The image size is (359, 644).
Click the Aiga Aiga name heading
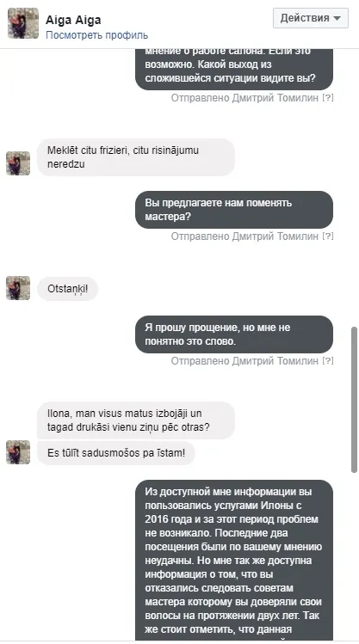(73, 20)
